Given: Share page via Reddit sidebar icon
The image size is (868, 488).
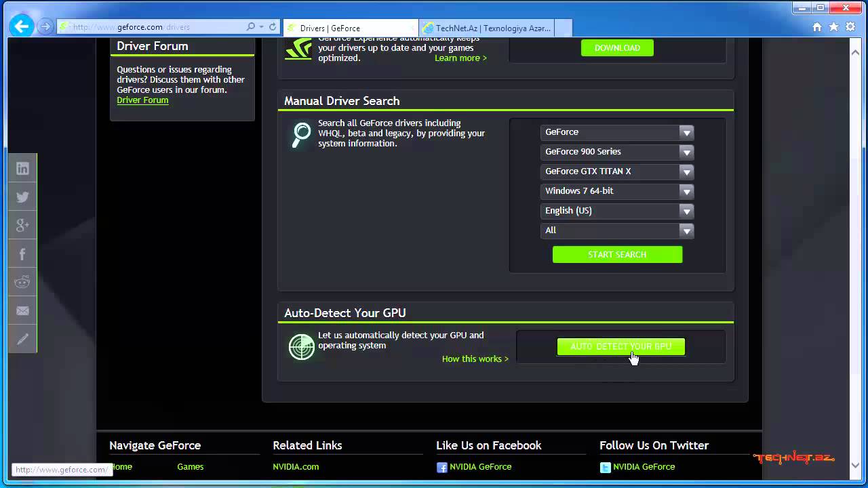Looking at the screenshot, I should 22,283.
